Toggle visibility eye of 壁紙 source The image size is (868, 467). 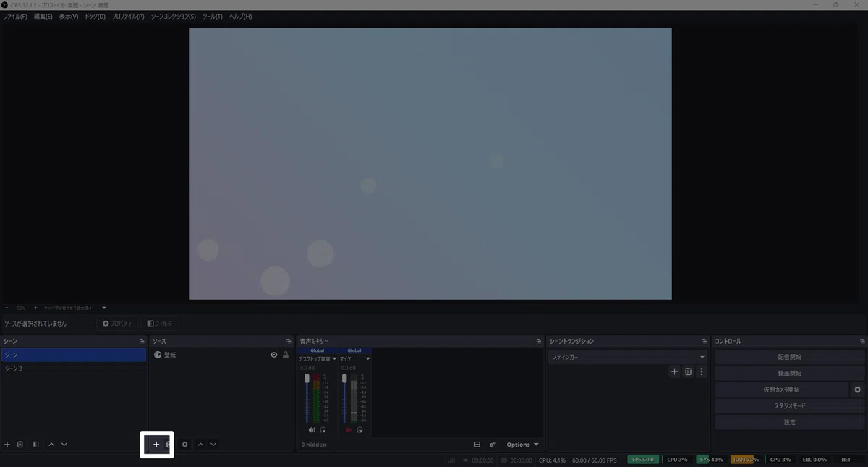pyautogui.click(x=274, y=355)
